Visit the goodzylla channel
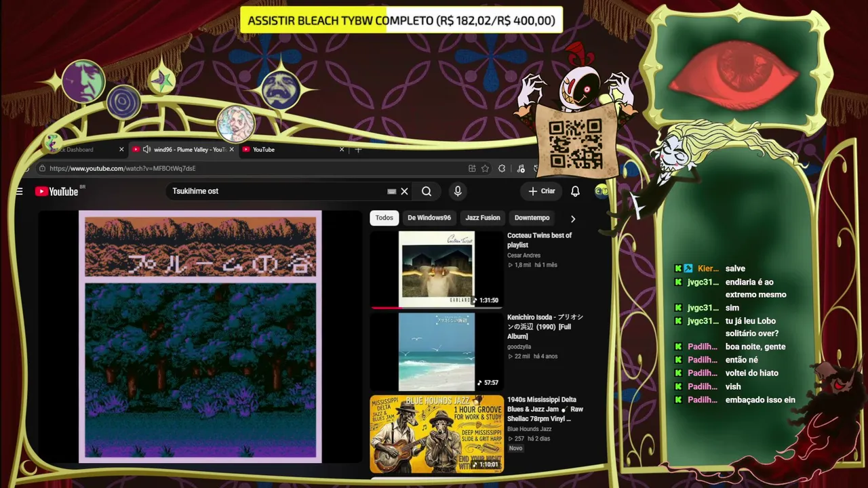This screenshot has width=868, height=488. [519, 347]
